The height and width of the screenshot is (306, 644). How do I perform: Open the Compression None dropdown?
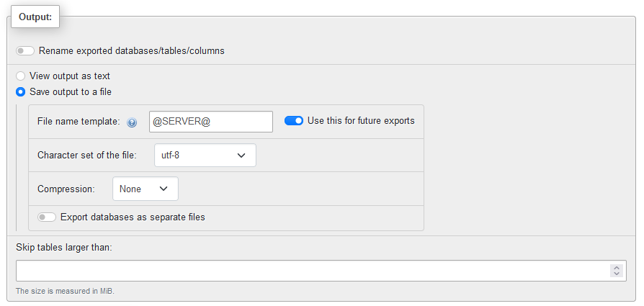coord(146,189)
